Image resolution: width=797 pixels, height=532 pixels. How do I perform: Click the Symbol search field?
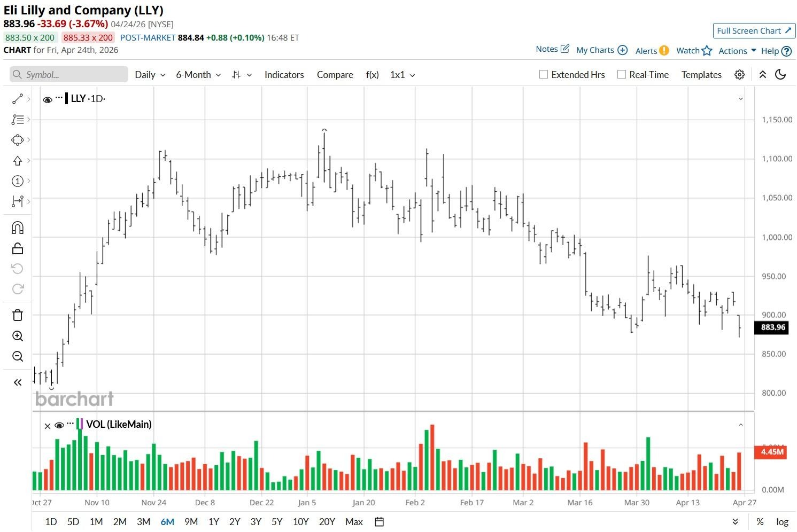tap(69, 75)
